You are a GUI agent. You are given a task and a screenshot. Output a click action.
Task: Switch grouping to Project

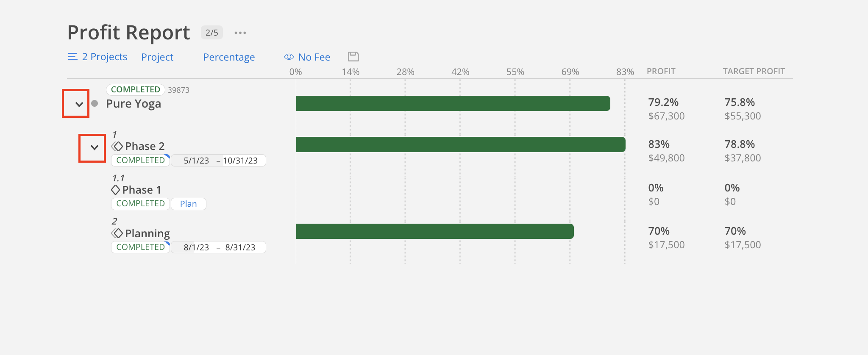click(x=157, y=56)
